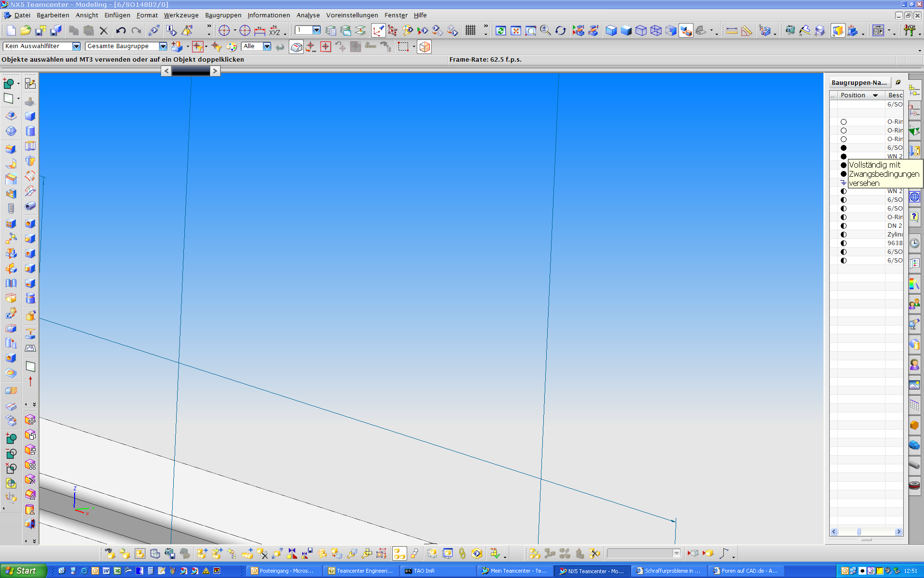The image size is (924, 578).
Task: Click the measure distance ruler icon
Action: (x=731, y=31)
